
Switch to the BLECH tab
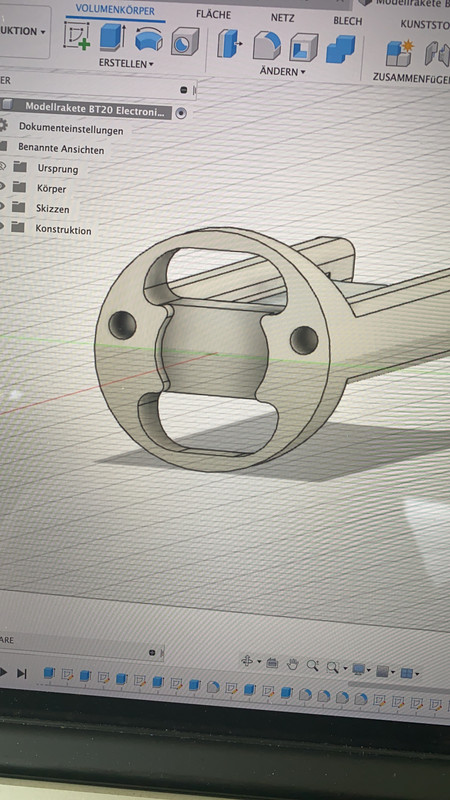tap(347, 21)
